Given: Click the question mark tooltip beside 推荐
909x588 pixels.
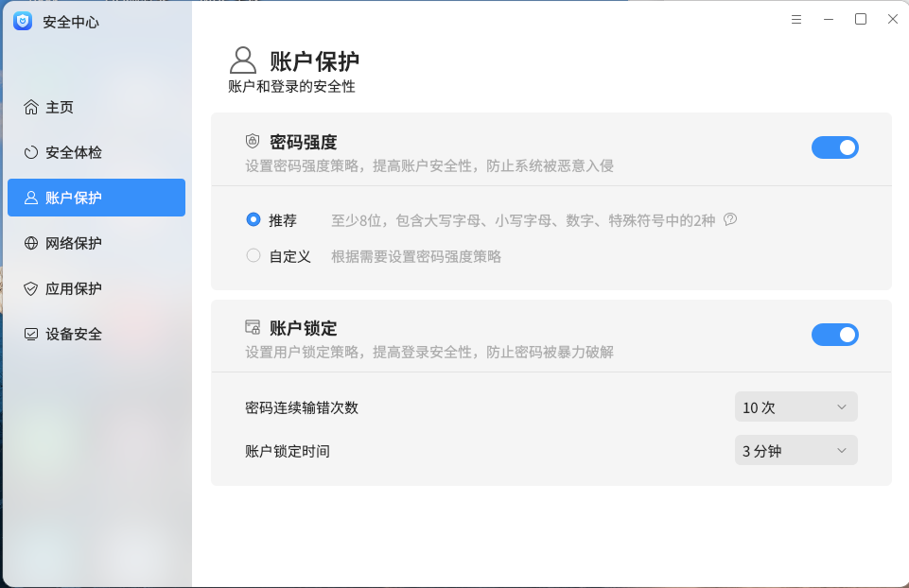Looking at the screenshot, I should pyautogui.click(x=729, y=218).
